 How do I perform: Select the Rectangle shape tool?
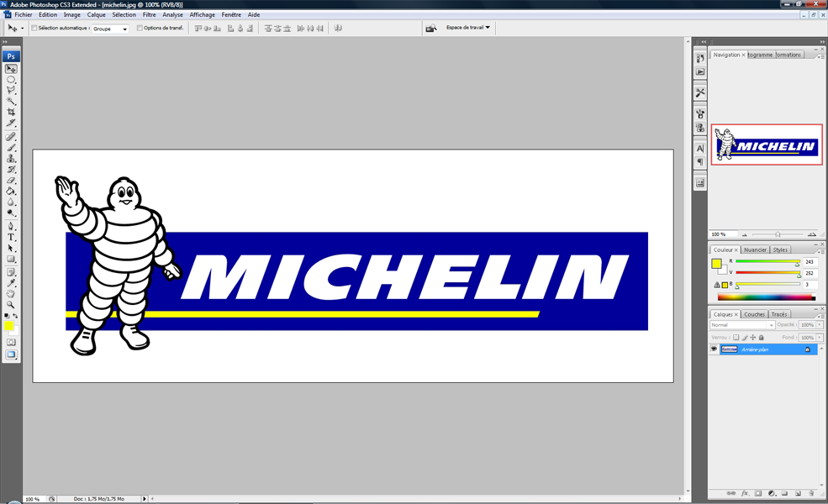pyautogui.click(x=11, y=259)
